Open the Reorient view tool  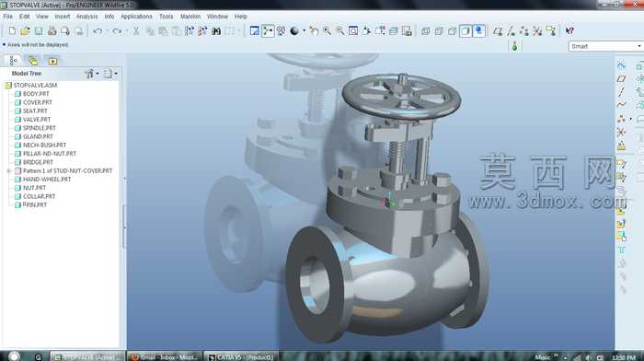coord(367,30)
